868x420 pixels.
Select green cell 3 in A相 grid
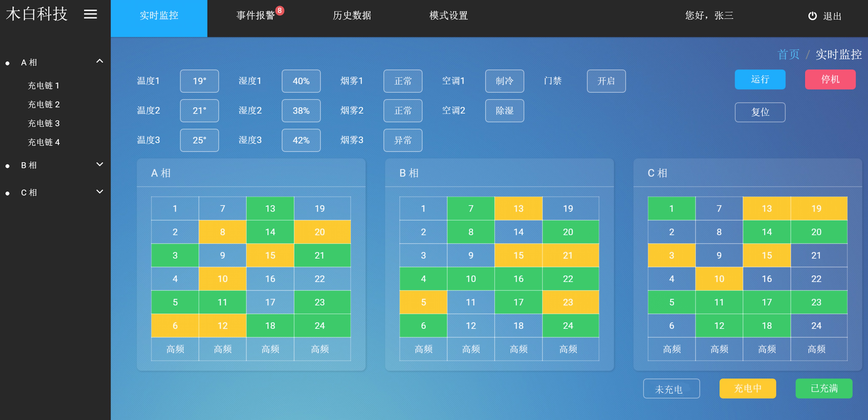[175, 255]
